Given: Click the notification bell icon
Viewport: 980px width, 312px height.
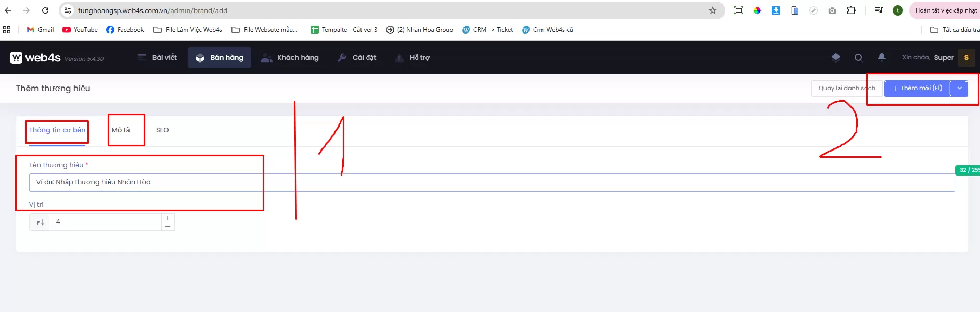Looking at the screenshot, I should point(881,57).
